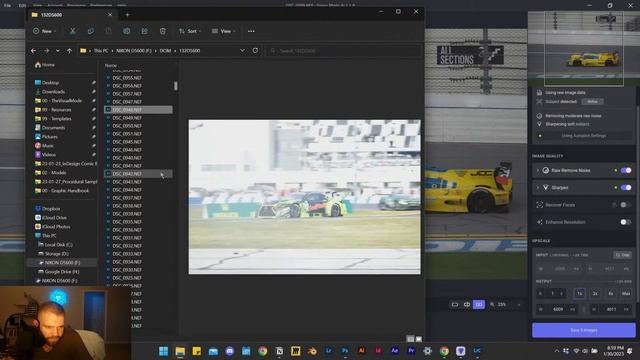This screenshot has height=360, width=640.
Task: Open the zoom percentage dropdown
Action: tap(519, 304)
